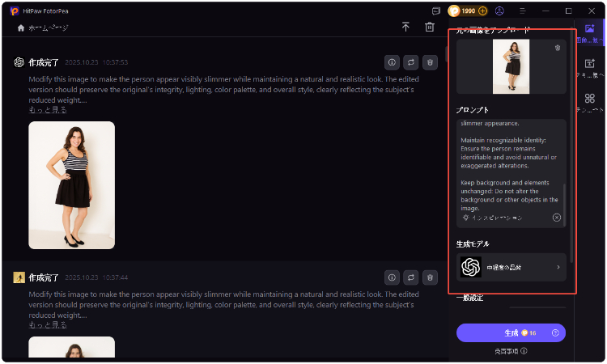The height and width of the screenshot is (364, 607).
Task: Click the purple 生成 generate button
Action: tap(511, 332)
